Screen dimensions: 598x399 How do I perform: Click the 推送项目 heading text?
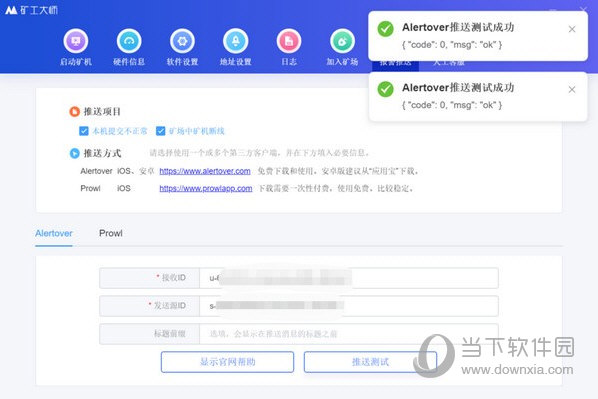[x=102, y=111]
